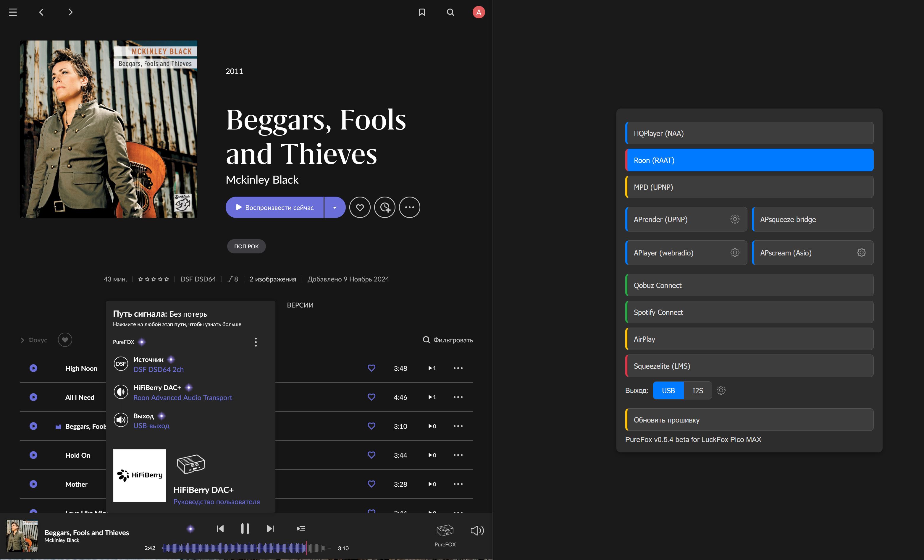Skip to previous track
Viewport: 924px width, 560px height.
click(x=220, y=529)
